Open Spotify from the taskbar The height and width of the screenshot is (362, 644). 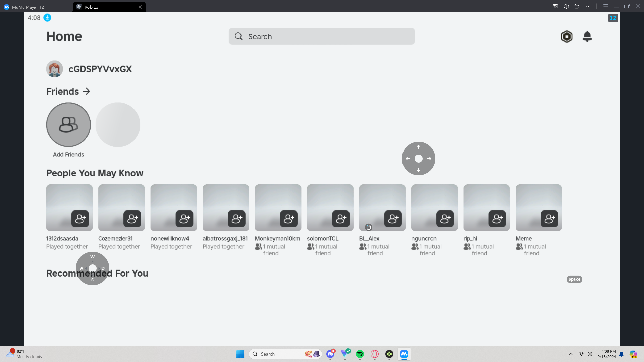click(x=360, y=354)
